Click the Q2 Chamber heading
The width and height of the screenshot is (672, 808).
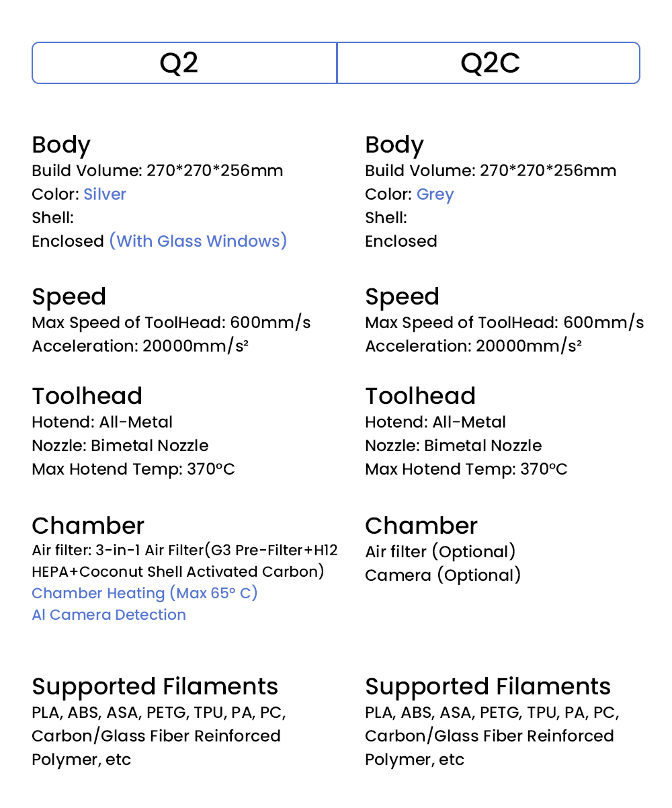click(x=88, y=526)
